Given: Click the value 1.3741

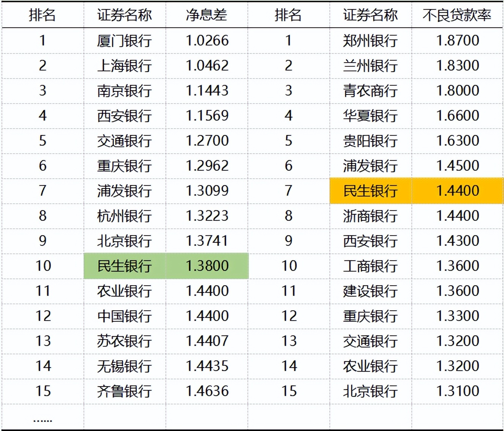Looking at the screenshot, I should tap(207, 241).
